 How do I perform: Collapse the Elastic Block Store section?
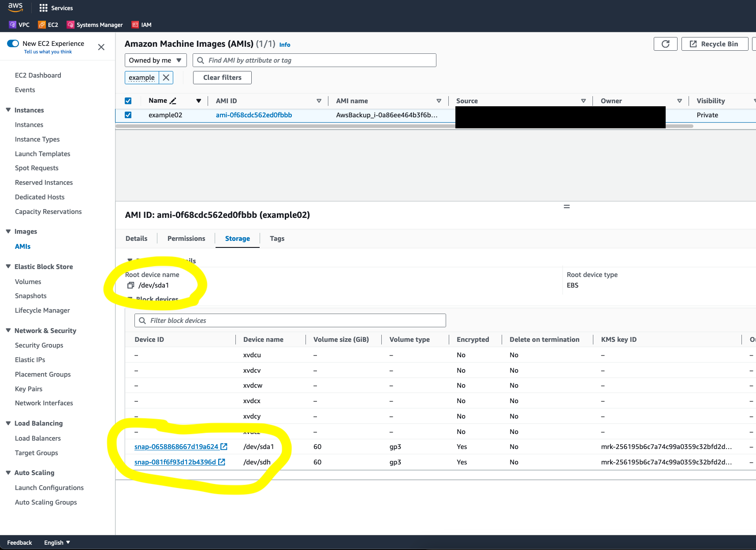8,266
